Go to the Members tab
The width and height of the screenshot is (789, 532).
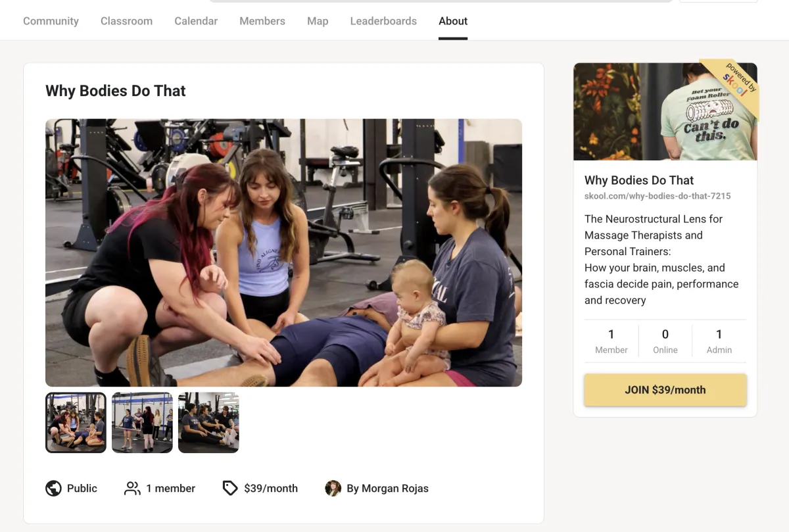point(262,21)
